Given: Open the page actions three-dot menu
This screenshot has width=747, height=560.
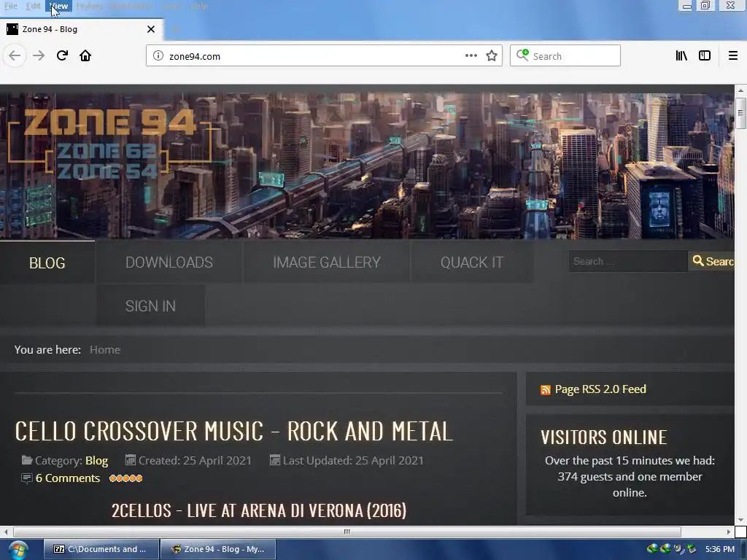Looking at the screenshot, I should 471,55.
